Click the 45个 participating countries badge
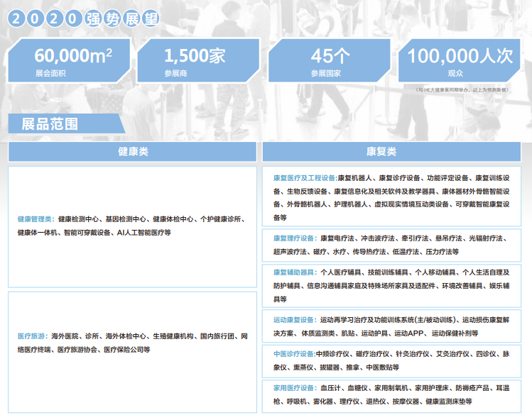 (329, 60)
